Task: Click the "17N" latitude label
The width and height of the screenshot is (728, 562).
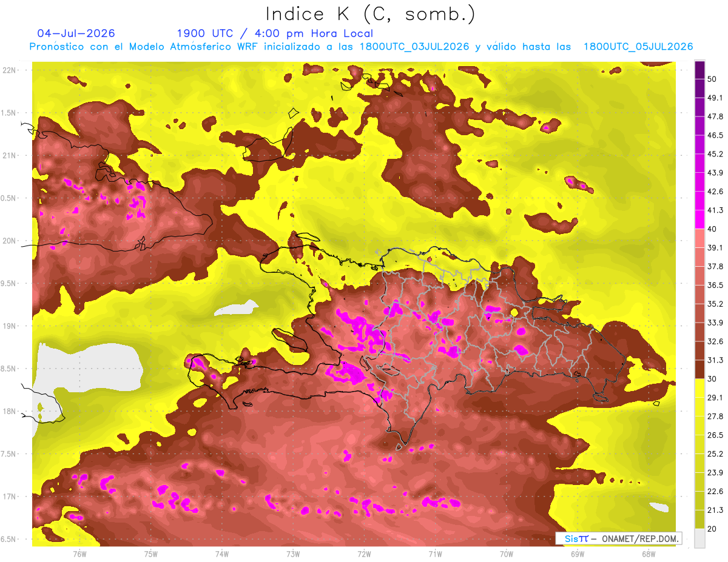Action: point(10,497)
